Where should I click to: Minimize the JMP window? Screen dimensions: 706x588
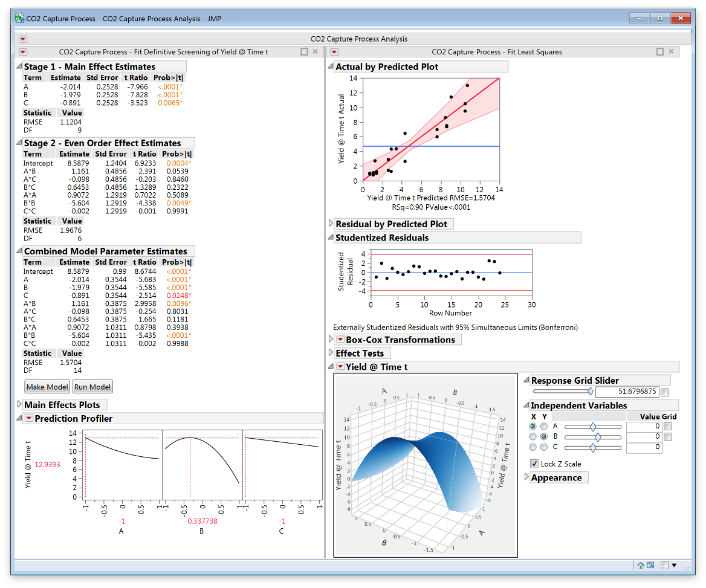(639, 19)
